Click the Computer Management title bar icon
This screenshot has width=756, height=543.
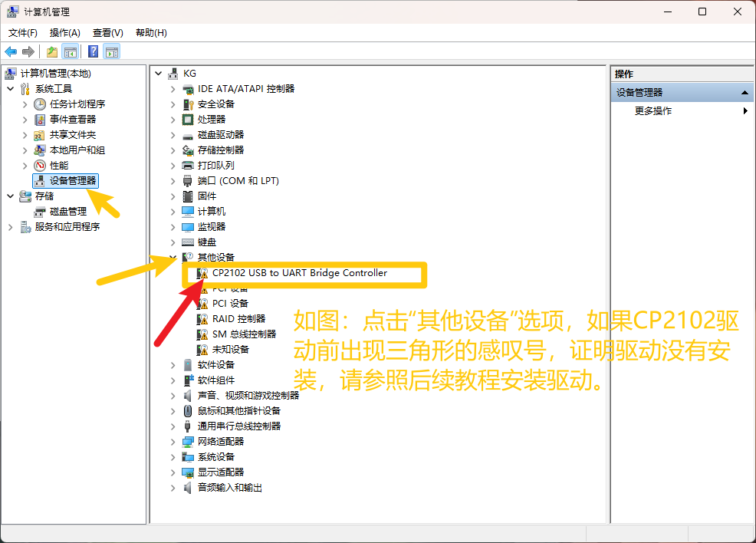tap(12, 12)
